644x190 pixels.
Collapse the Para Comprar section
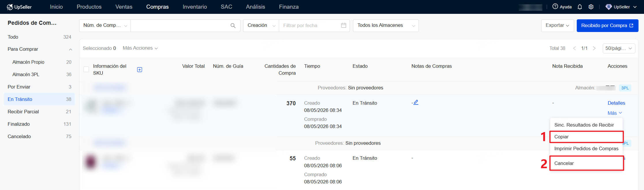(70, 49)
